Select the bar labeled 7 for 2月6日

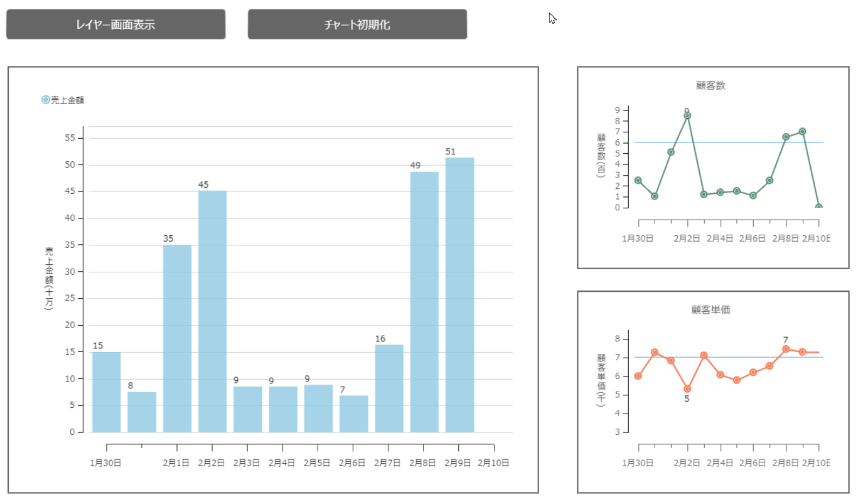click(x=353, y=414)
